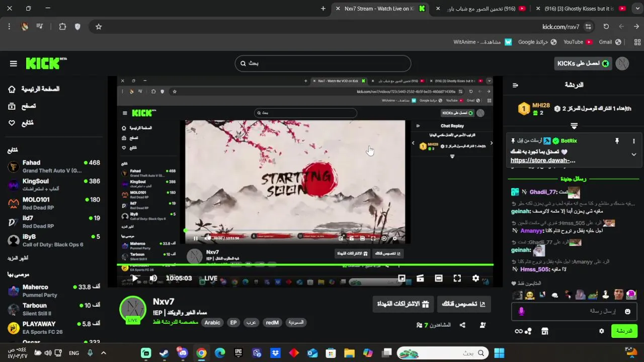The image size is (644, 362).
Task: Click the purple microphone chat icon
Action: [x=521, y=312]
